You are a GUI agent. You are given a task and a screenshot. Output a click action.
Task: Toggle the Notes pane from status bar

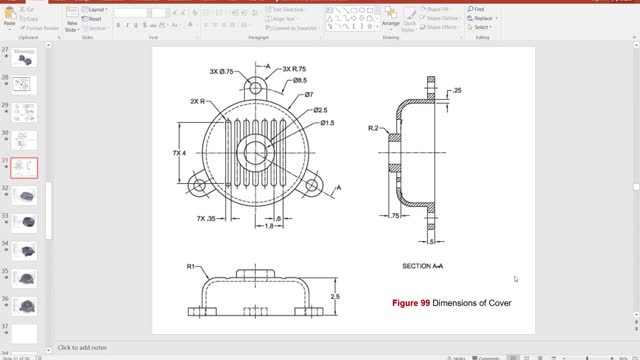457,358
